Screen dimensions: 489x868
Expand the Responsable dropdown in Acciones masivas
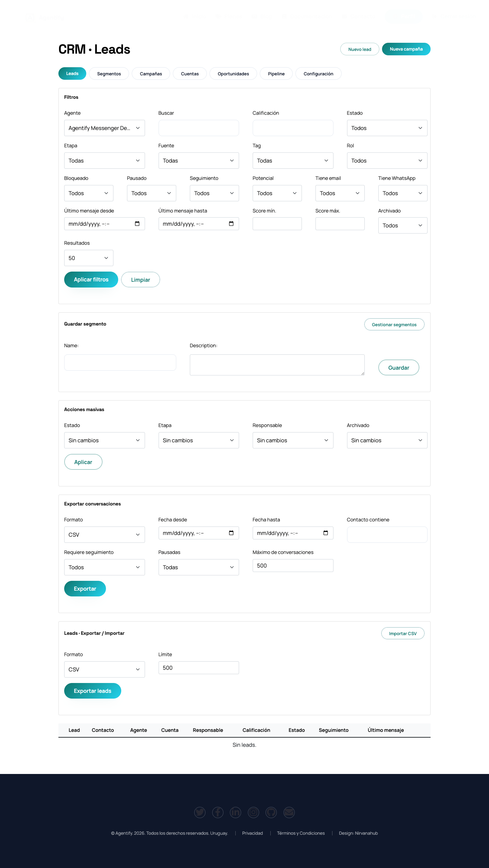point(293,440)
